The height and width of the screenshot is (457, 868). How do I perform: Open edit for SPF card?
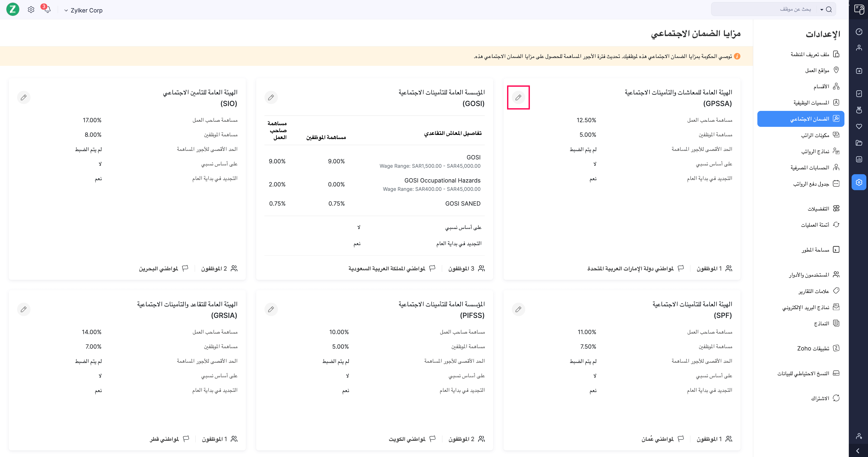[518, 309]
